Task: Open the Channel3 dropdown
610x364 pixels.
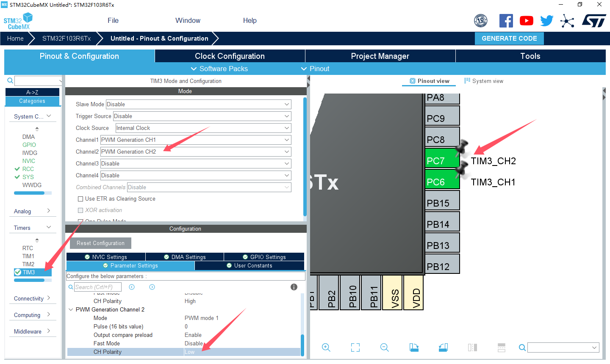Action: (x=196, y=163)
